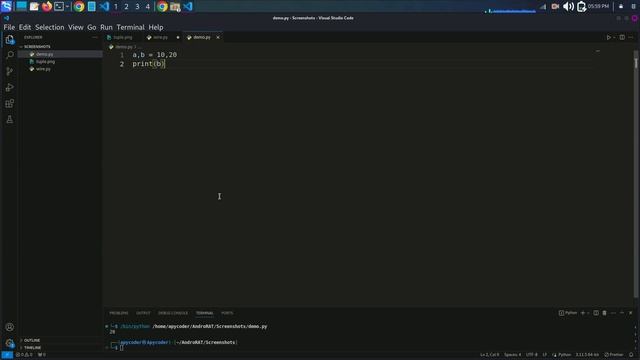Click the Ln 2, Col 9 cursor position
640x360 pixels.
pyautogui.click(x=489, y=355)
